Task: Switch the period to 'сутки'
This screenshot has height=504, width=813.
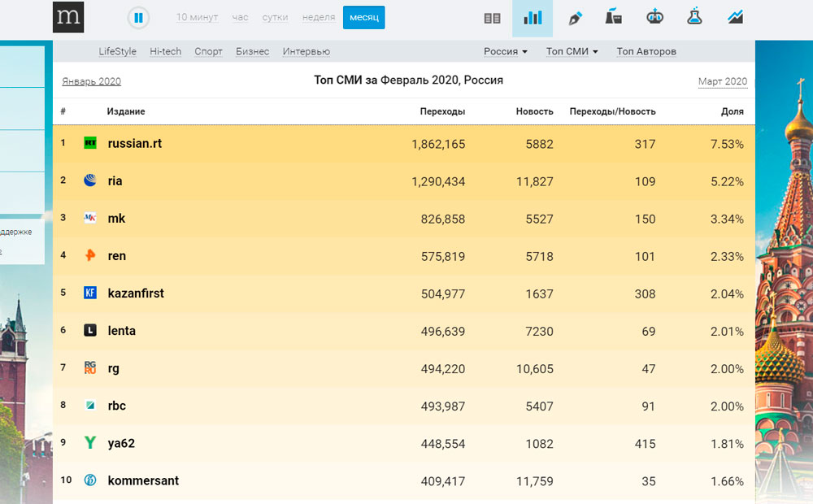Action: coord(275,17)
